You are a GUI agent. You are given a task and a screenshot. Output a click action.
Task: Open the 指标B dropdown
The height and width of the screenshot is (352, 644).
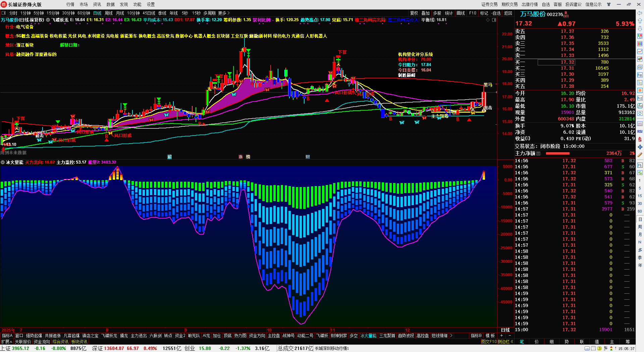click(476, 336)
